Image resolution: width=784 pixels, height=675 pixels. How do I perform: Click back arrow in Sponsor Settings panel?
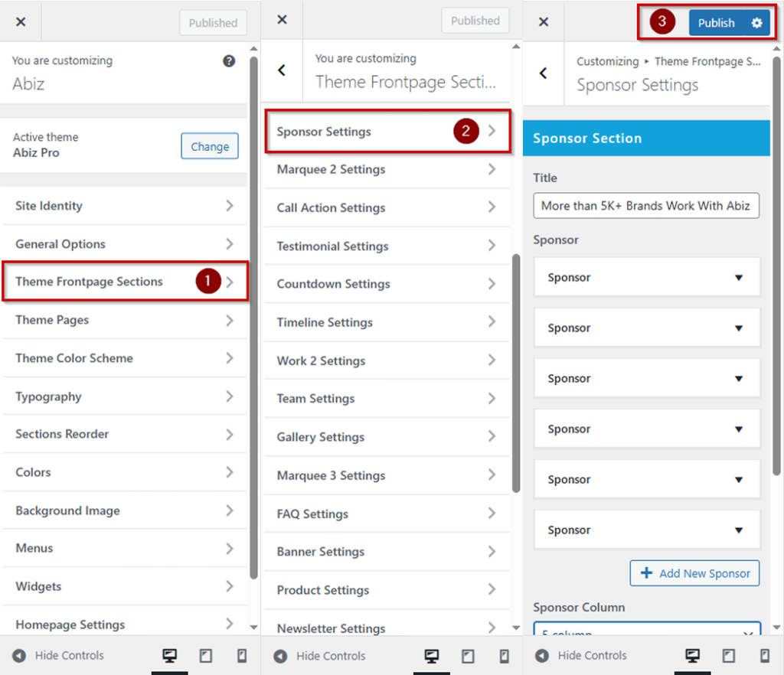pos(544,73)
